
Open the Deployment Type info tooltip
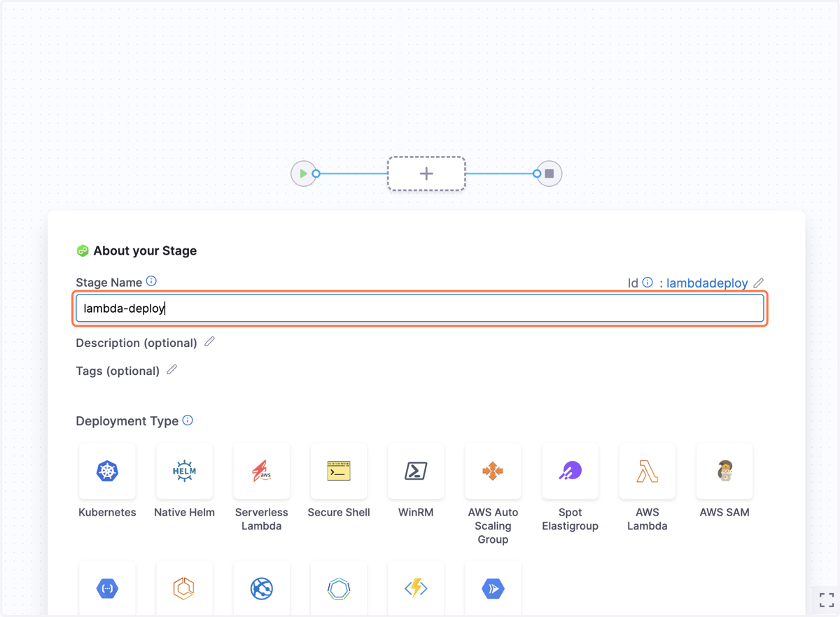coord(188,420)
